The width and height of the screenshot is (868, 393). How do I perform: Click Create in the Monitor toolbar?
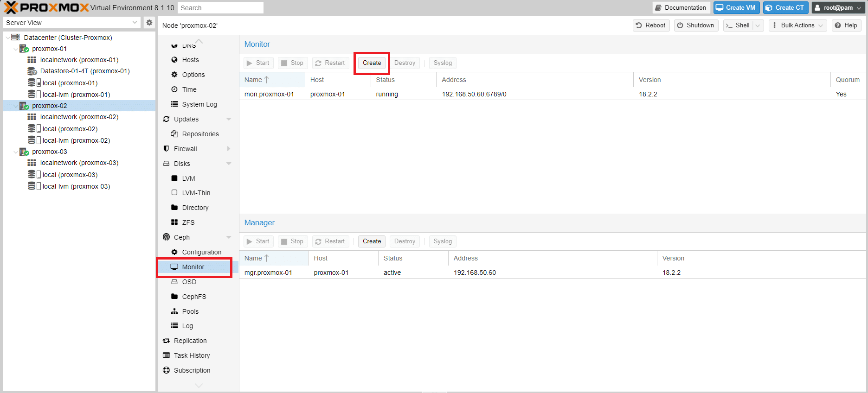click(x=372, y=63)
